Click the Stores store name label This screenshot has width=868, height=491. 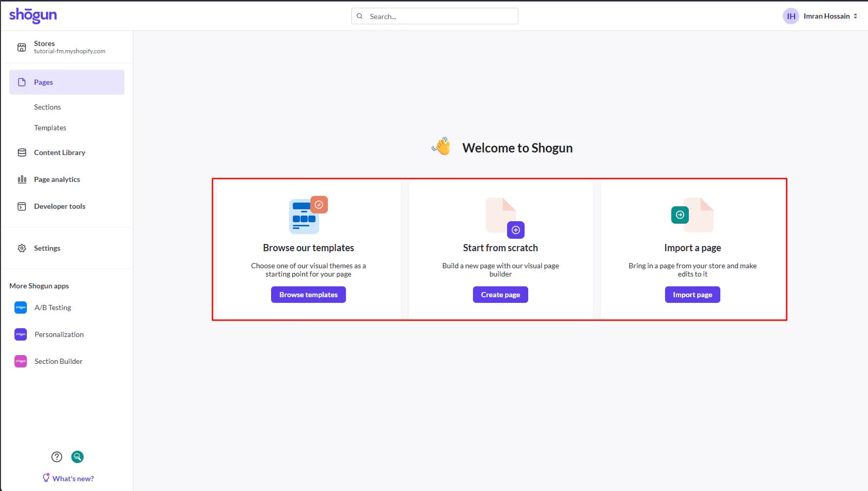click(44, 43)
